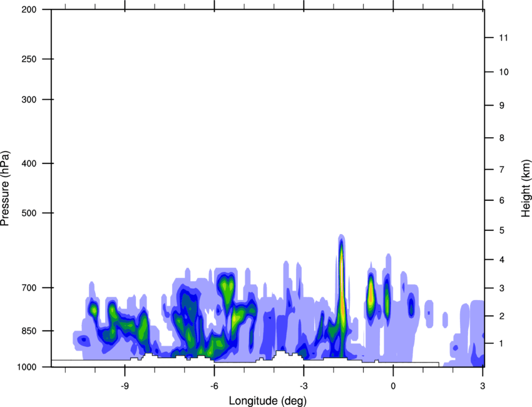Click the -9 longitude tick label

pyautogui.click(x=125, y=386)
